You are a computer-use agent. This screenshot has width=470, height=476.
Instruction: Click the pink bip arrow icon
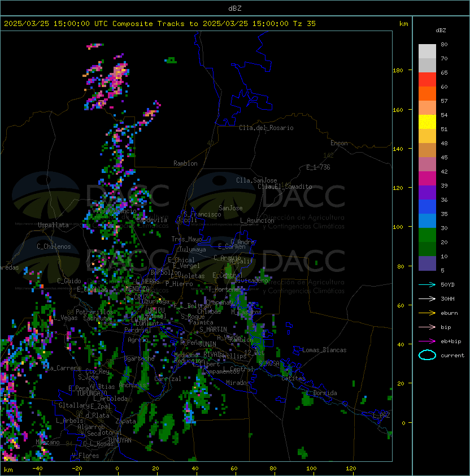pos(427,327)
